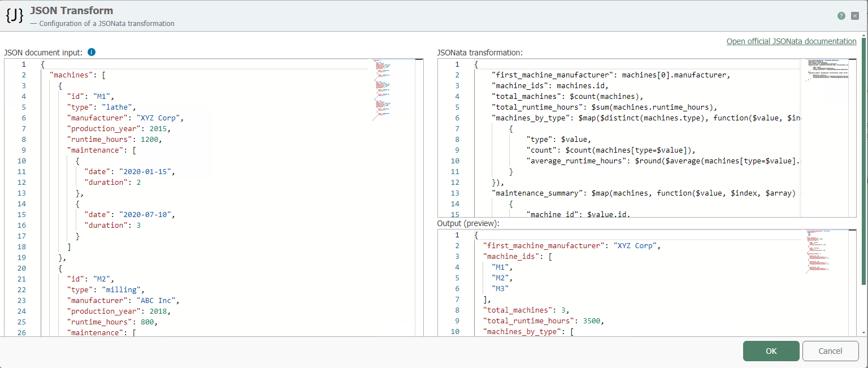The width and height of the screenshot is (868, 368).
Task: Click the "average_runtime_hours": $round line
Action: pyautogui.click(x=663, y=161)
